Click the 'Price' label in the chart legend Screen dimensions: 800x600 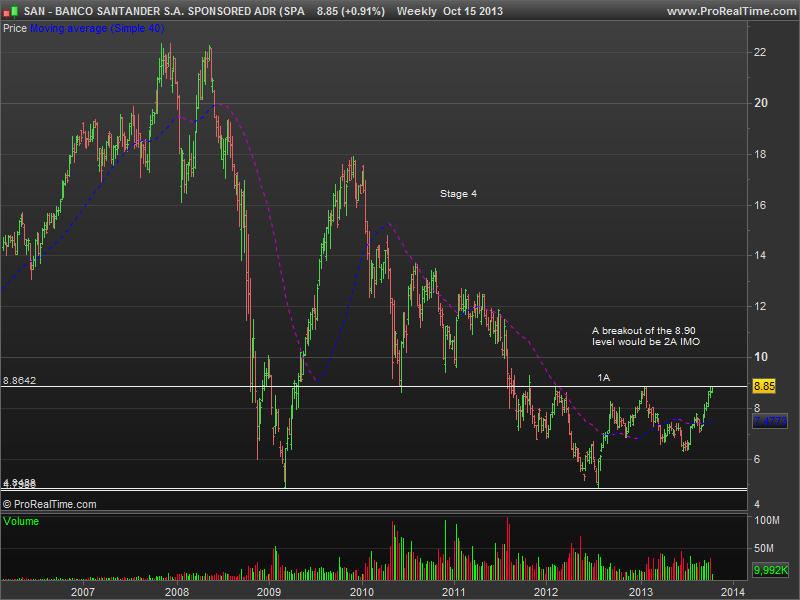pos(15,28)
